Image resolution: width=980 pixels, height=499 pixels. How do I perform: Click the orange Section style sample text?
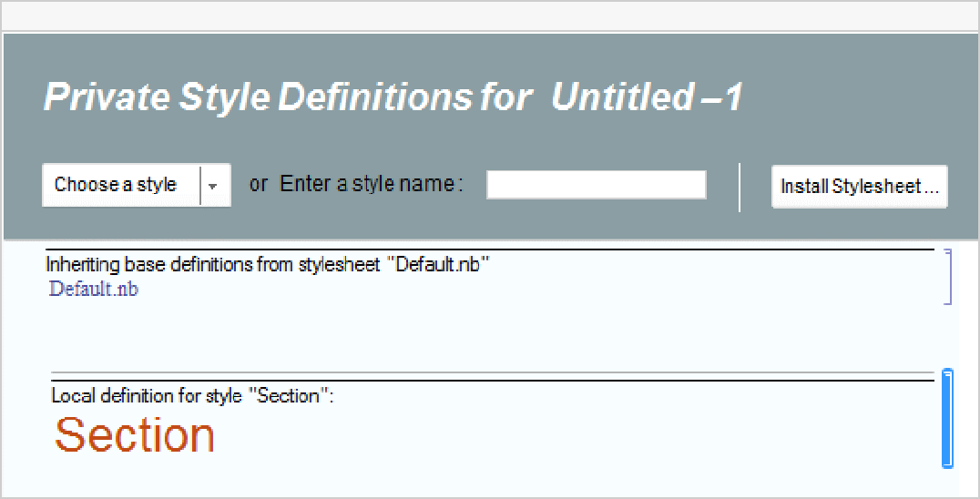click(135, 435)
